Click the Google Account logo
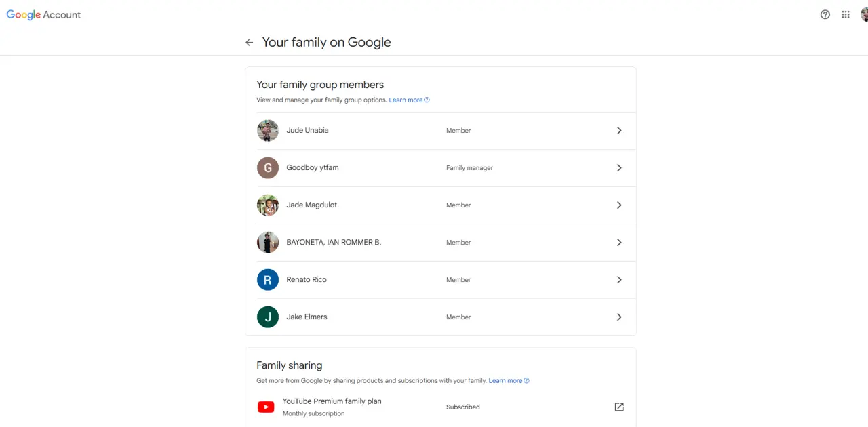 click(43, 15)
